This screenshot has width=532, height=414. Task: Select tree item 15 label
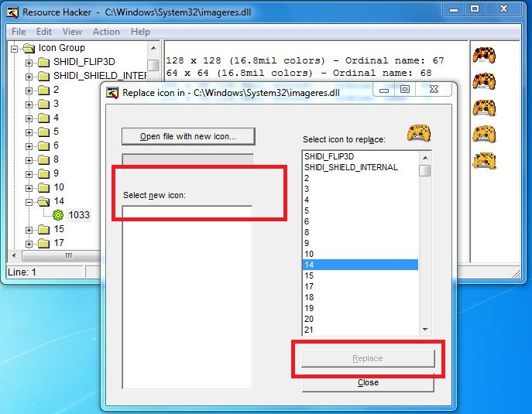click(59, 229)
